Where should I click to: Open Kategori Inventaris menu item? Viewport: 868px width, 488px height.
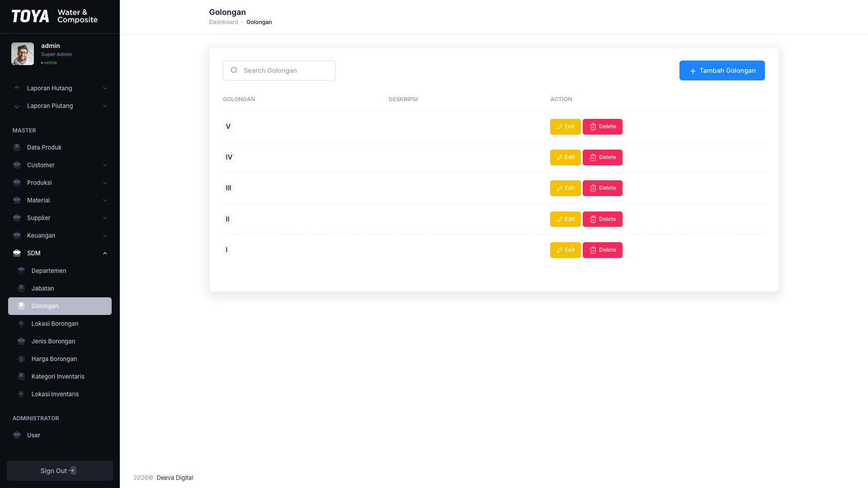click(60, 376)
